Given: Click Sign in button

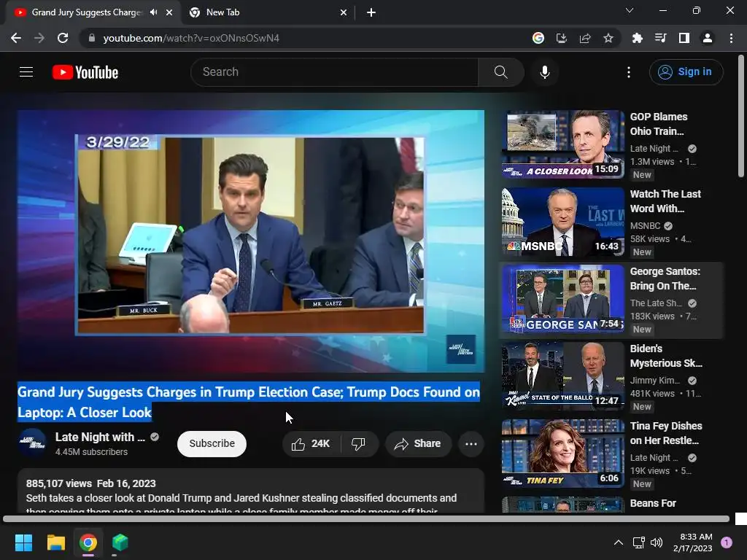Looking at the screenshot, I should point(686,72).
